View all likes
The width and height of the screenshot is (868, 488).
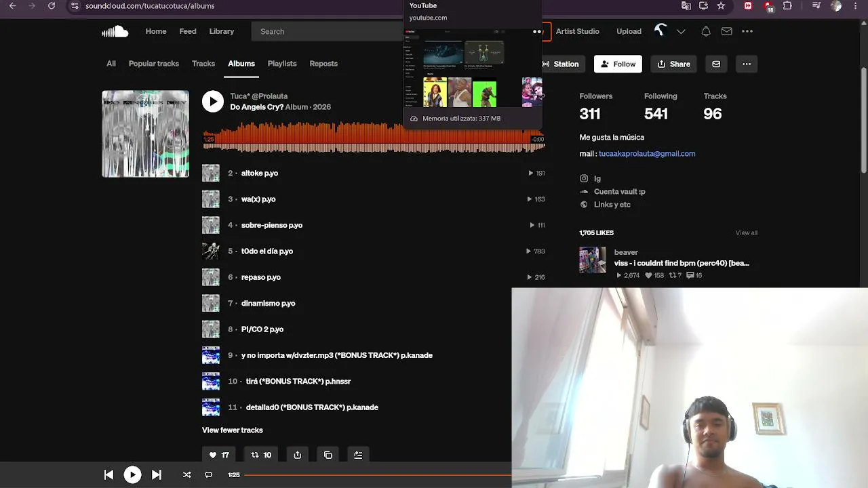(747, 233)
